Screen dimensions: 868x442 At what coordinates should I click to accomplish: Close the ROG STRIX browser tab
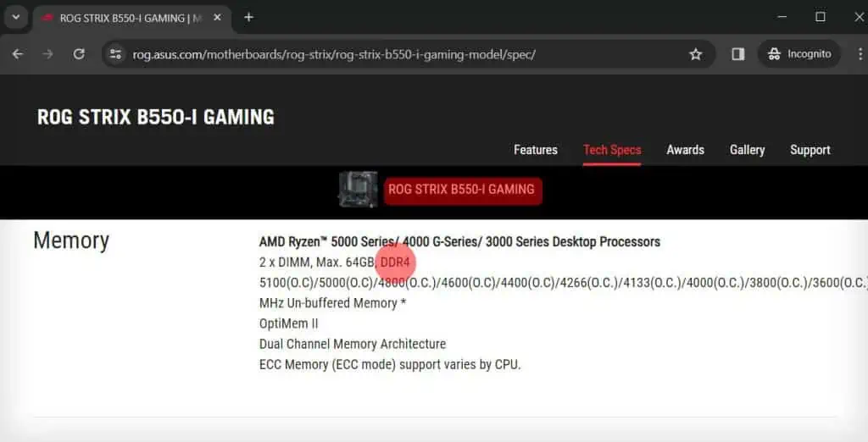[219, 18]
